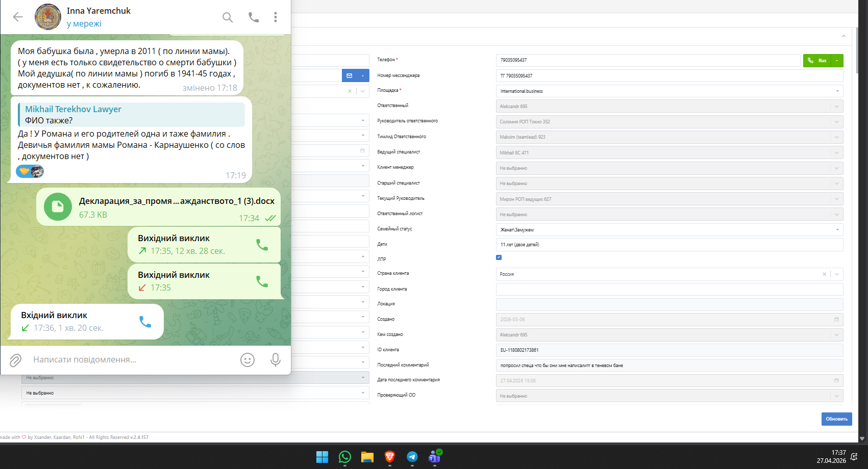Call back from the missed outgoing 17:35 call
The image size is (868, 469).
click(x=262, y=281)
